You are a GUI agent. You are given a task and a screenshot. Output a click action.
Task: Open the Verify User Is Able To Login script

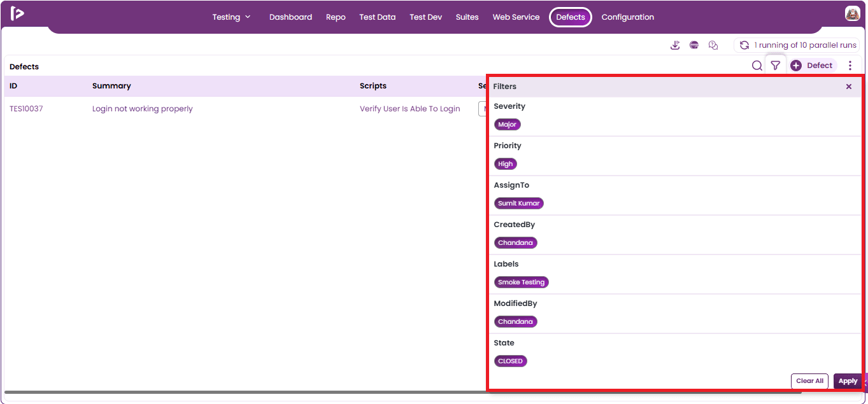click(x=410, y=109)
